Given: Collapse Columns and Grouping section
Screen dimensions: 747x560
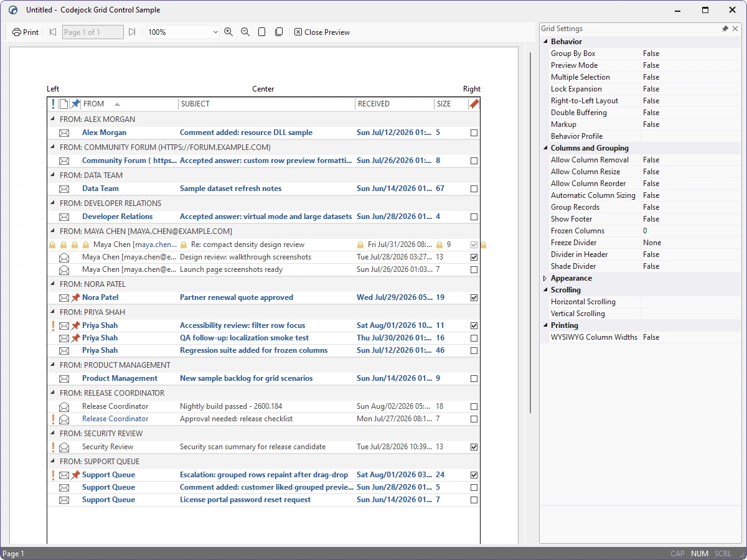Looking at the screenshot, I should tap(545, 148).
